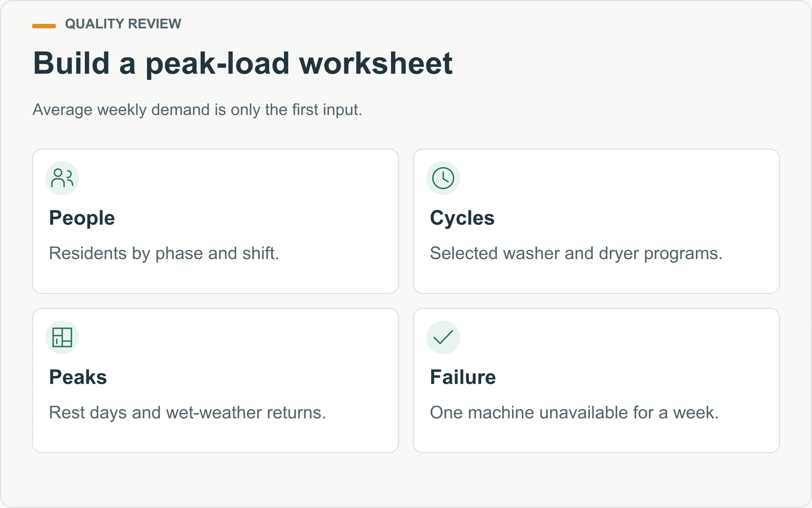Click the grid layout icon in Peaks card
The image size is (812, 508).
click(x=62, y=337)
